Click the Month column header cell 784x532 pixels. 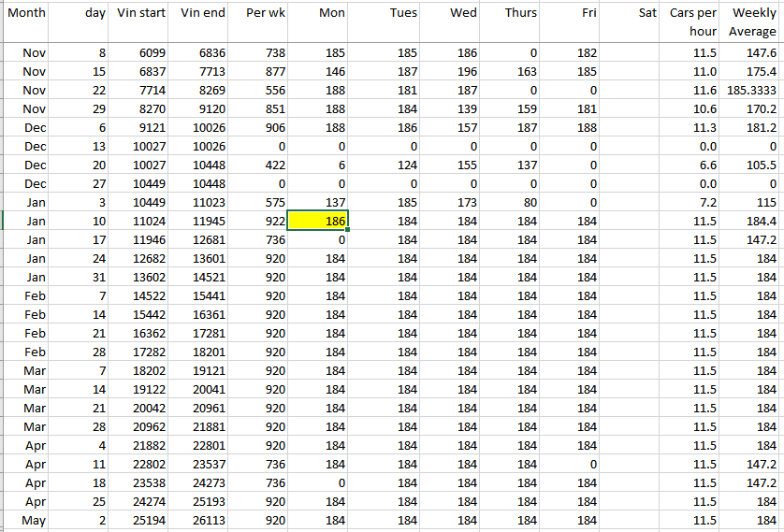click(25, 13)
